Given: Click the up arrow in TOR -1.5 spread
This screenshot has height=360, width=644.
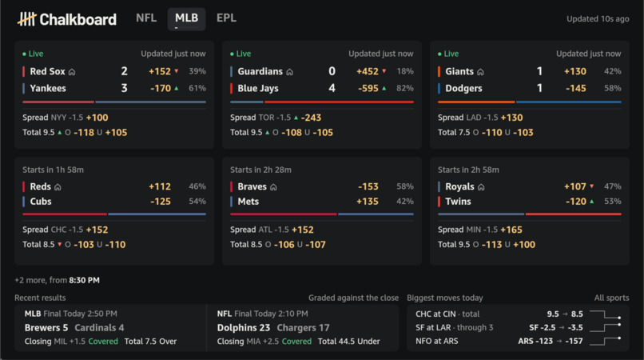Looking at the screenshot, I should point(296,118).
